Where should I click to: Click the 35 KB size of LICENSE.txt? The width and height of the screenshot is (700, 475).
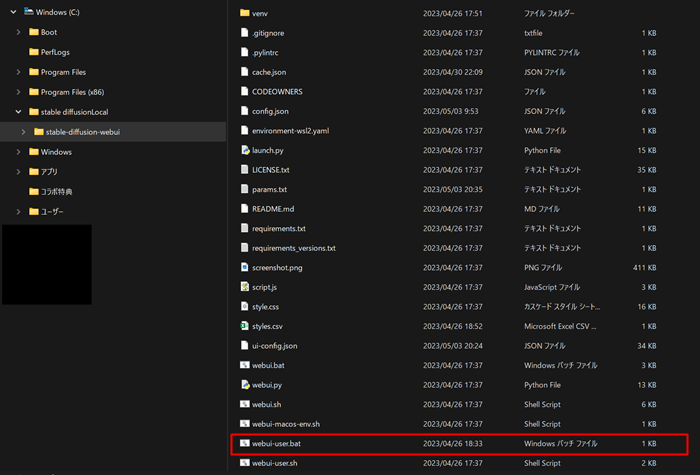pyautogui.click(x=647, y=170)
